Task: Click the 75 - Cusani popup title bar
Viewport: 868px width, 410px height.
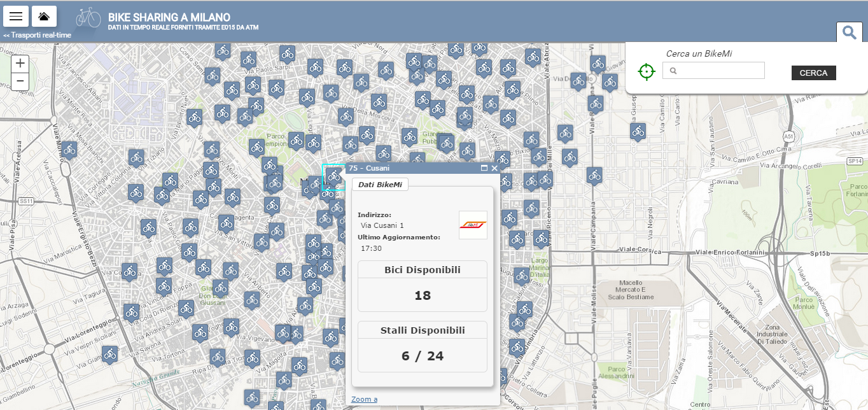Action: point(407,168)
